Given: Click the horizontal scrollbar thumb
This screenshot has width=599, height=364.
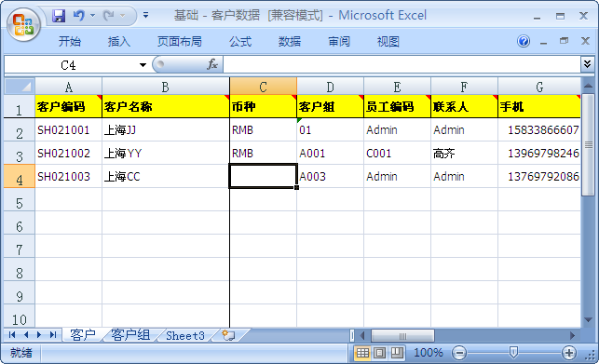Looking at the screenshot, I should click(402, 336).
